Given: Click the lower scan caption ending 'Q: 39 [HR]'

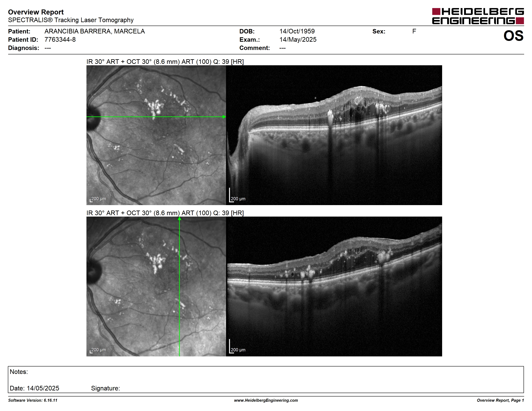Looking at the screenshot, I should tap(165, 213).
